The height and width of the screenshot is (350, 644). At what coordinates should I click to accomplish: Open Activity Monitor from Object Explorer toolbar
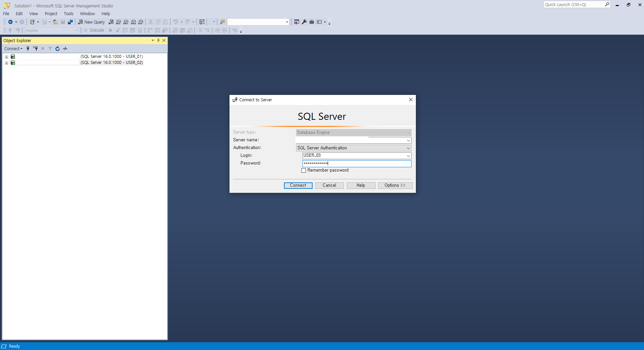(65, 48)
